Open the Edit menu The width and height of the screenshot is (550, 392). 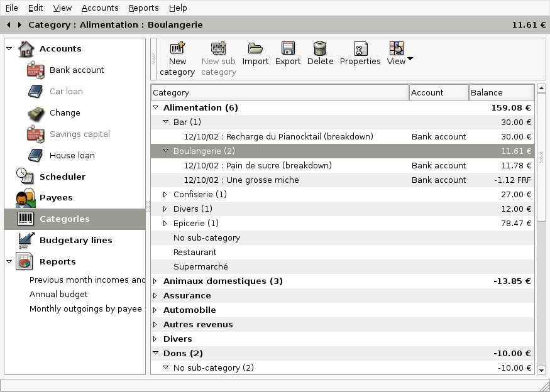tap(35, 8)
